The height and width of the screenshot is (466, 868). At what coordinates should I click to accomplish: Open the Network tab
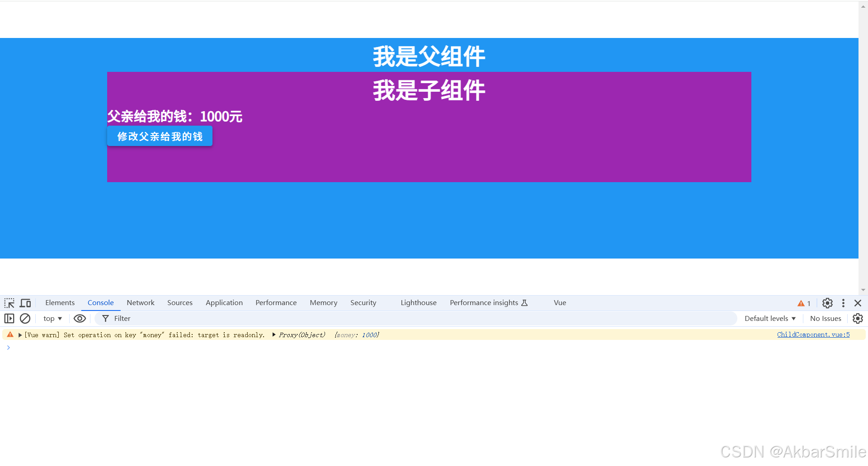tap(141, 303)
